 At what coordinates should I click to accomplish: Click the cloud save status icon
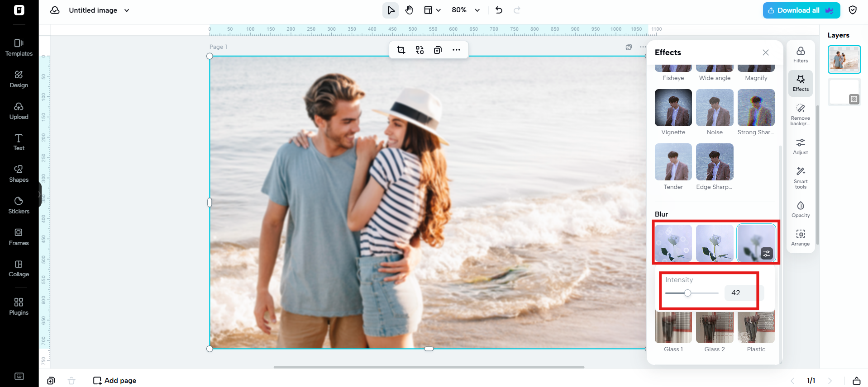pos(55,10)
